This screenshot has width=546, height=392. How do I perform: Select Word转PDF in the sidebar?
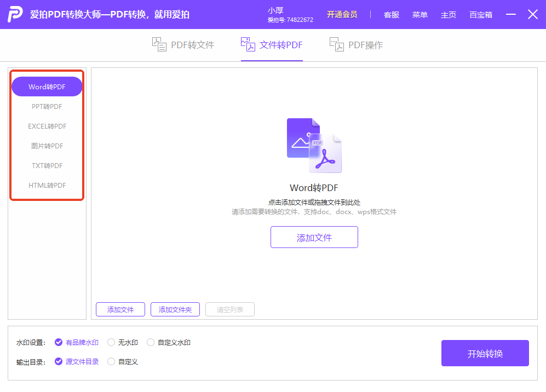click(47, 87)
